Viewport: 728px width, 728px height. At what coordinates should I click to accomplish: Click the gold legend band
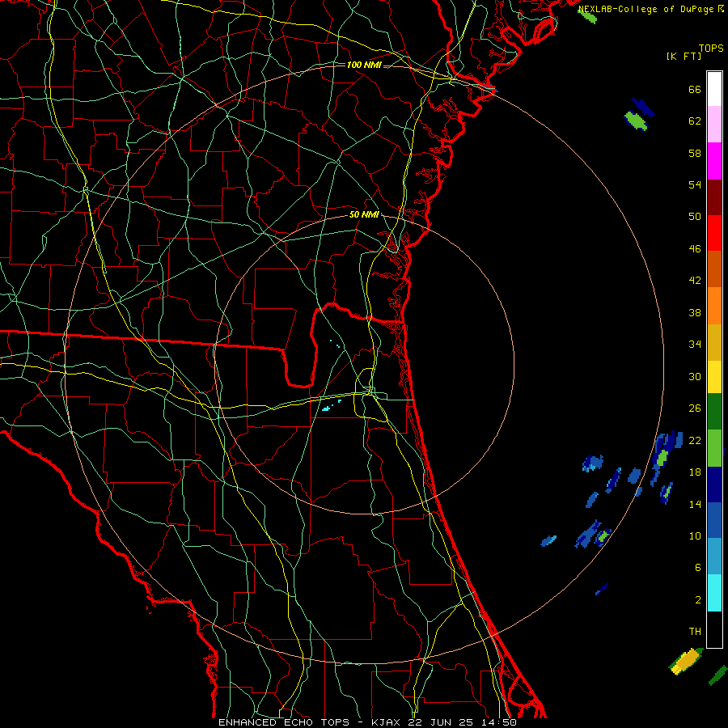(714, 342)
